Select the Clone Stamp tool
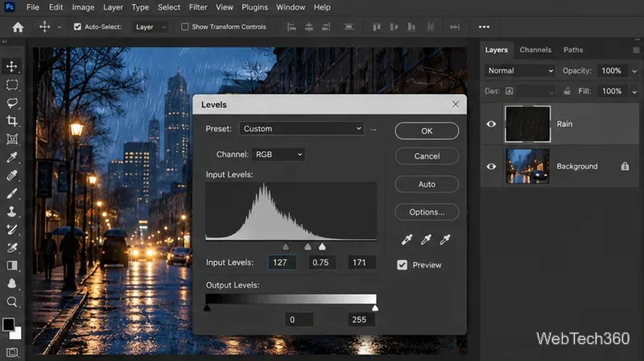The height and width of the screenshot is (361, 644). click(x=12, y=211)
